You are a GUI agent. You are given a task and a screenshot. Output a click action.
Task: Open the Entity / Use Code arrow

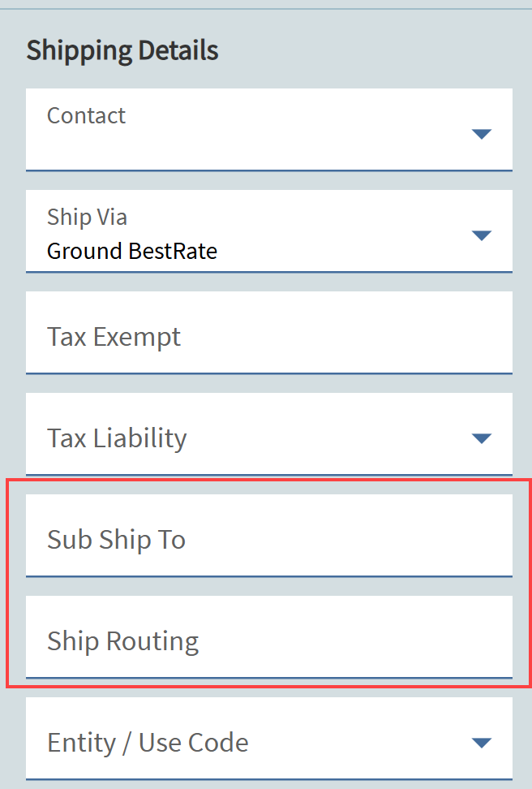click(482, 743)
